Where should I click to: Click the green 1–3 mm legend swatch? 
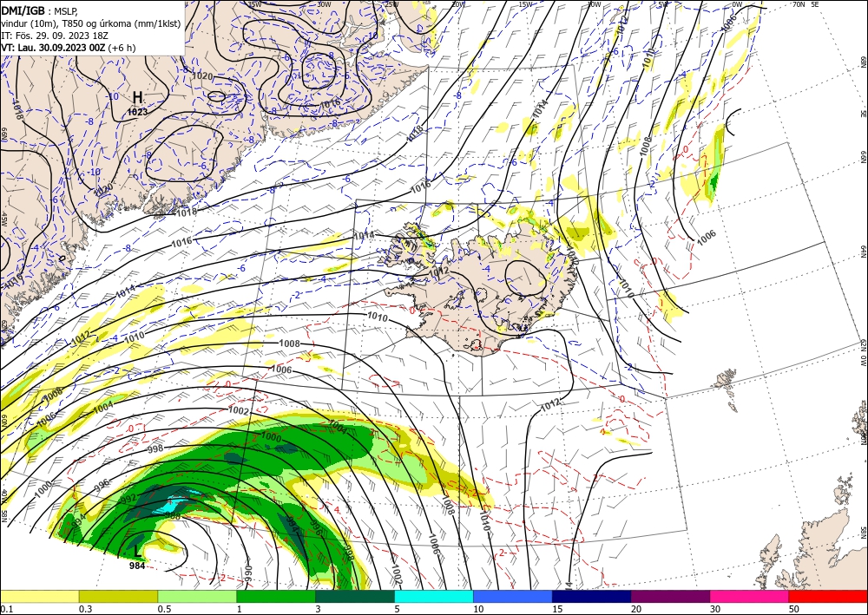pyautogui.click(x=276, y=596)
